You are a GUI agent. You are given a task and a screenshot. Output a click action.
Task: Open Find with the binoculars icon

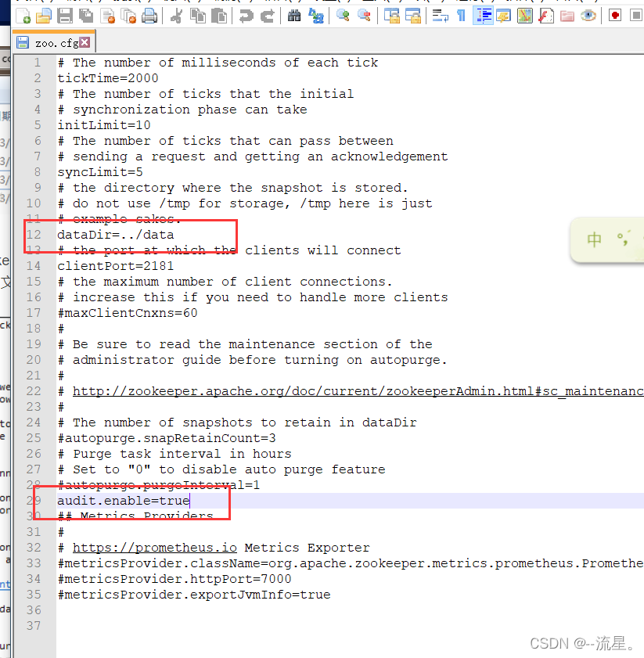[294, 16]
